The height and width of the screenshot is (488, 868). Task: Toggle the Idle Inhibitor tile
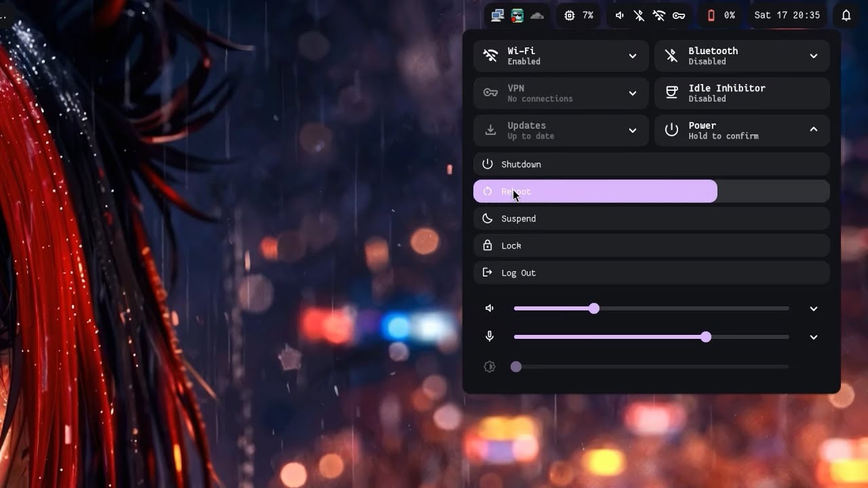pos(742,93)
